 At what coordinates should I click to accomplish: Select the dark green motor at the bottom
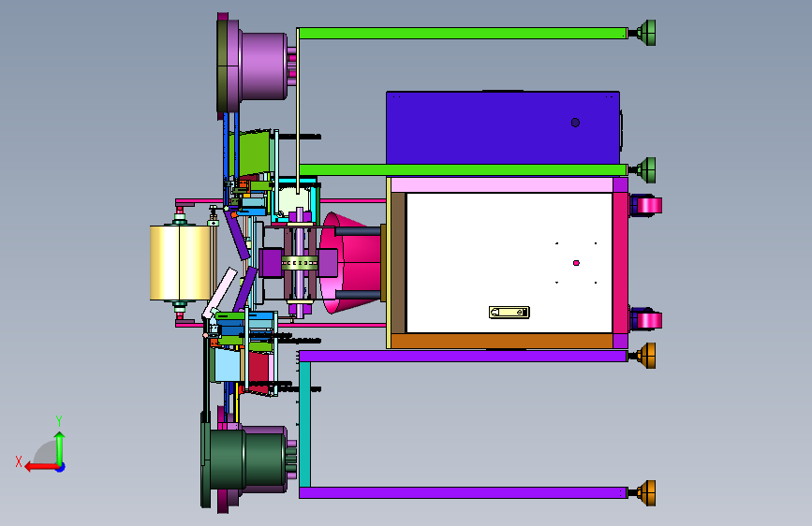point(246,460)
